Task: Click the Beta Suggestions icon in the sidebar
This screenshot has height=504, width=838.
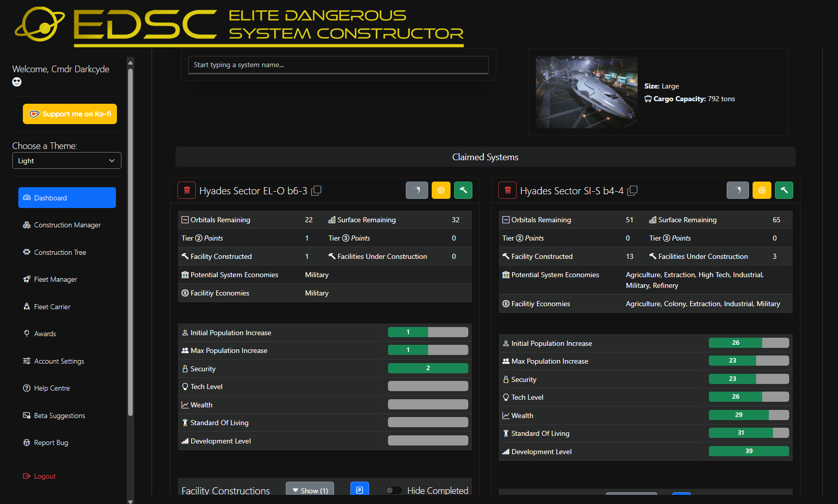Action: tap(27, 416)
